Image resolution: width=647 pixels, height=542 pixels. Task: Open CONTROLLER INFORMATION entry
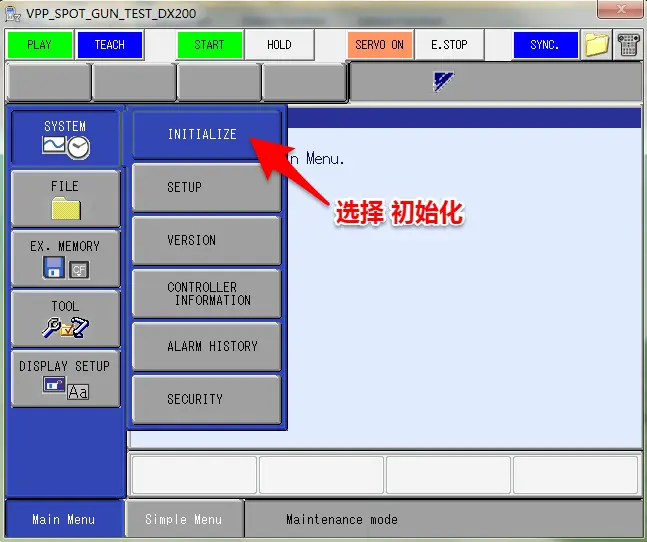click(206, 293)
